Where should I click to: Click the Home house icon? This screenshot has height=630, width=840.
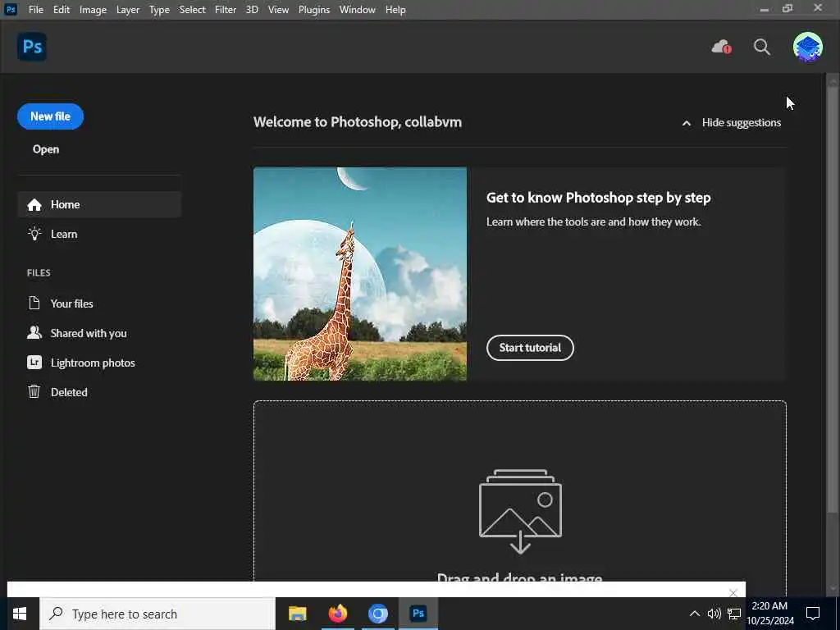point(34,204)
